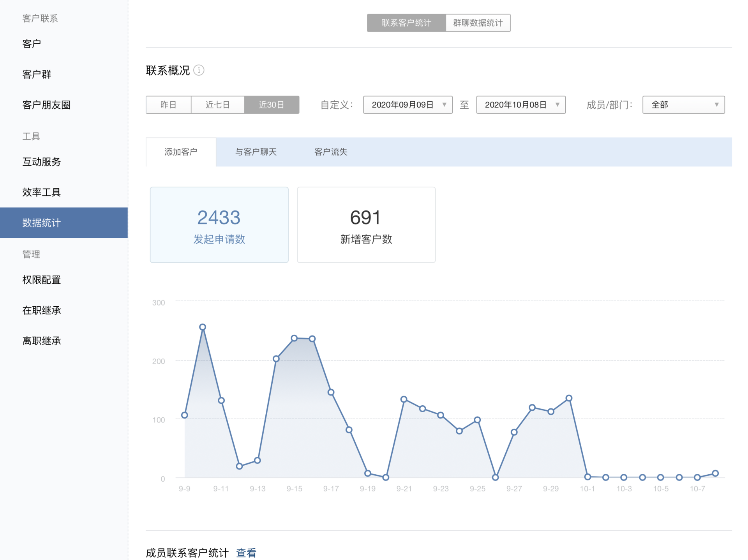Select the 发起申请数 2433 card
This screenshot has width=748, height=560.
(x=219, y=225)
